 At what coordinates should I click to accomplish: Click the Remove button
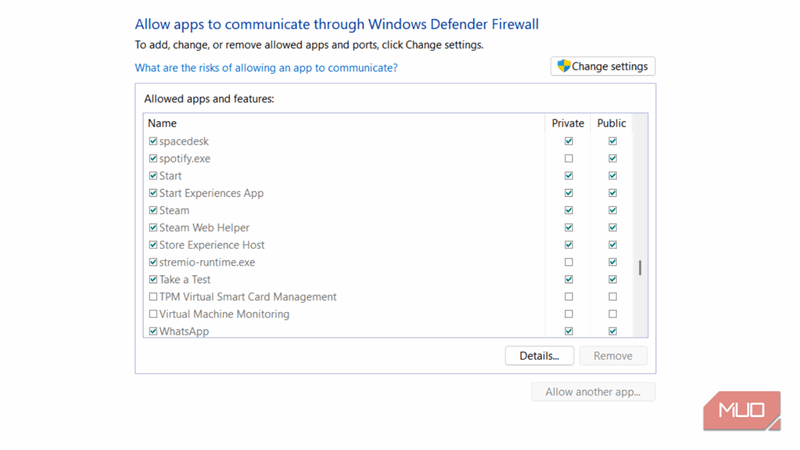pos(613,356)
